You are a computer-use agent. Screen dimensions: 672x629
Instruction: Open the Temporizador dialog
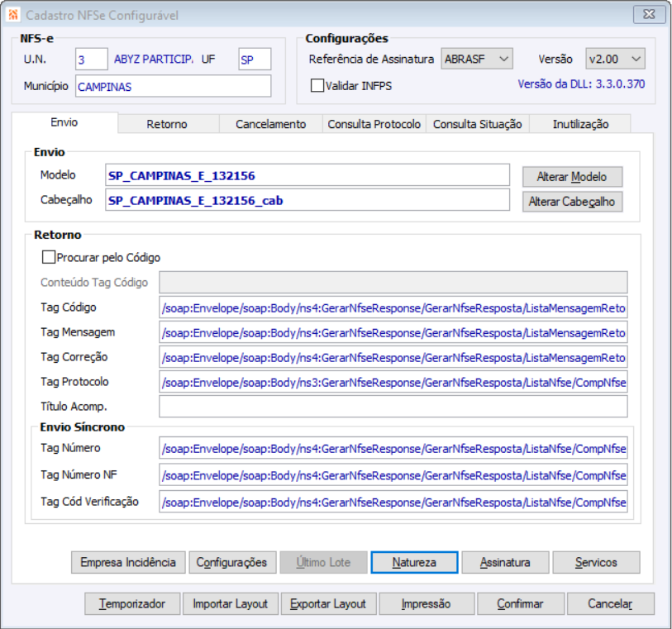132,603
